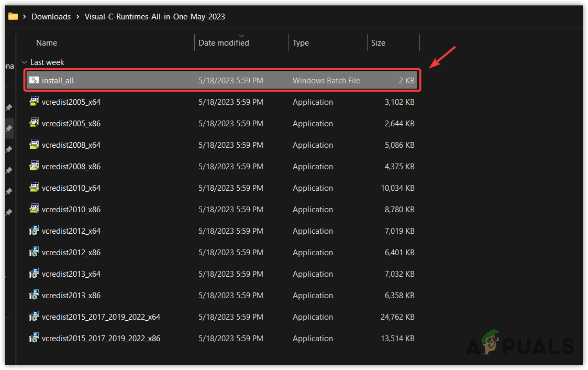Collapse the Last week group
The image size is (588, 370).
pos(24,62)
